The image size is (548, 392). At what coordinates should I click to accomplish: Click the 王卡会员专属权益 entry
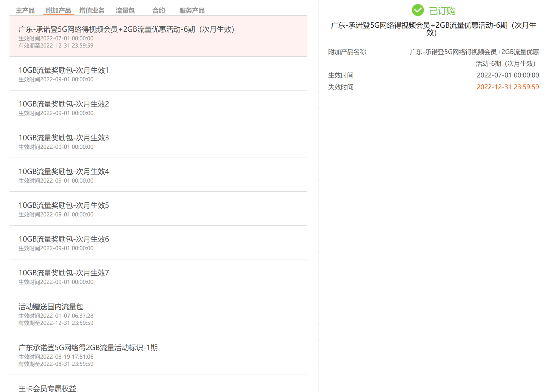click(x=47, y=388)
